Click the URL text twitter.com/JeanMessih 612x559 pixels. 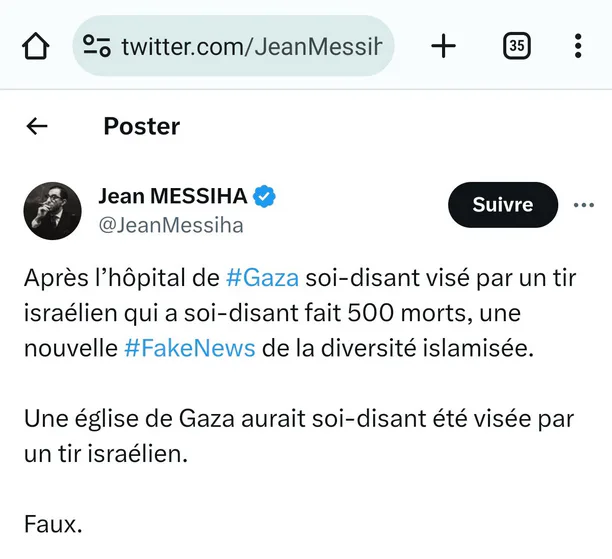[x=252, y=46]
